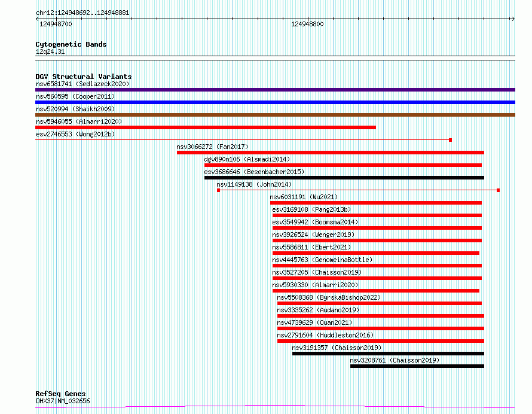Image resolution: width=532 pixels, height=414 pixels.
Task: Click the nsv1149138 right endpoint square marker
Action: pos(498,190)
